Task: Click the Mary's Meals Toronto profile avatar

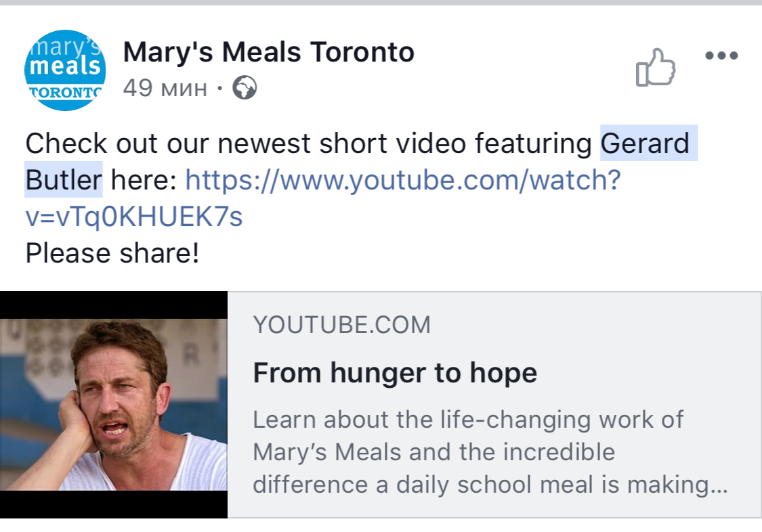Action: tap(64, 70)
